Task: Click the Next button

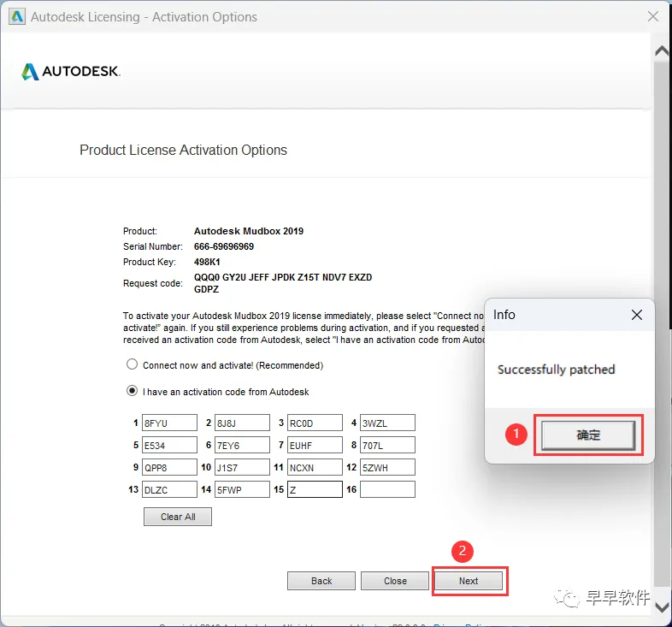Action: [x=469, y=581]
